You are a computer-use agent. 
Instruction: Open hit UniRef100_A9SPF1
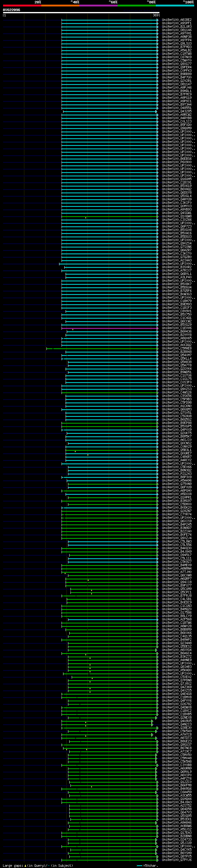[177, 23]
